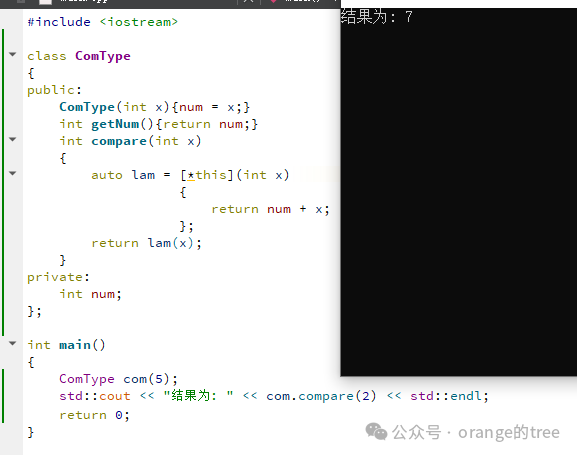Click 'ComType com(5);' line
The height and width of the screenshot is (455, 577).
click(118, 379)
